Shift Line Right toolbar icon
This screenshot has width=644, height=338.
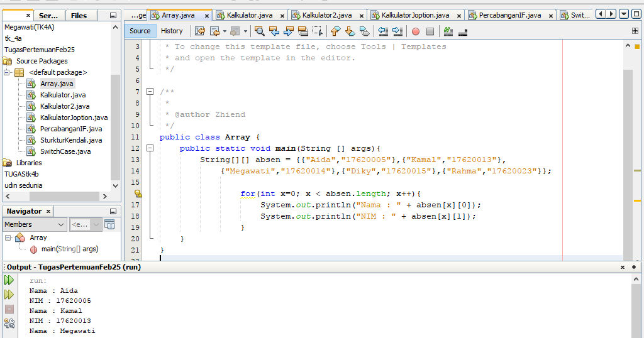(x=397, y=31)
